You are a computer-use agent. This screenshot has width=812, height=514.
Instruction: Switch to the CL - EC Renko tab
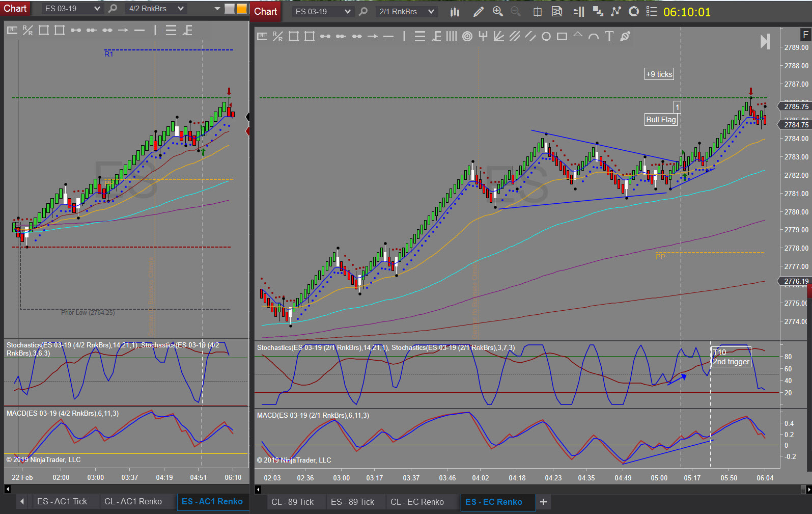click(417, 502)
